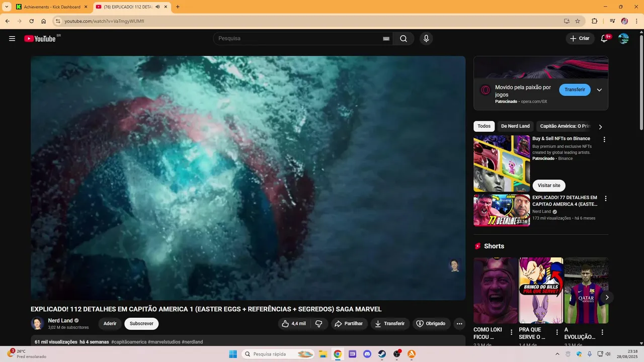644x362 pixels.
Task: Show hidden system tray icons
Action: pos(557,354)
